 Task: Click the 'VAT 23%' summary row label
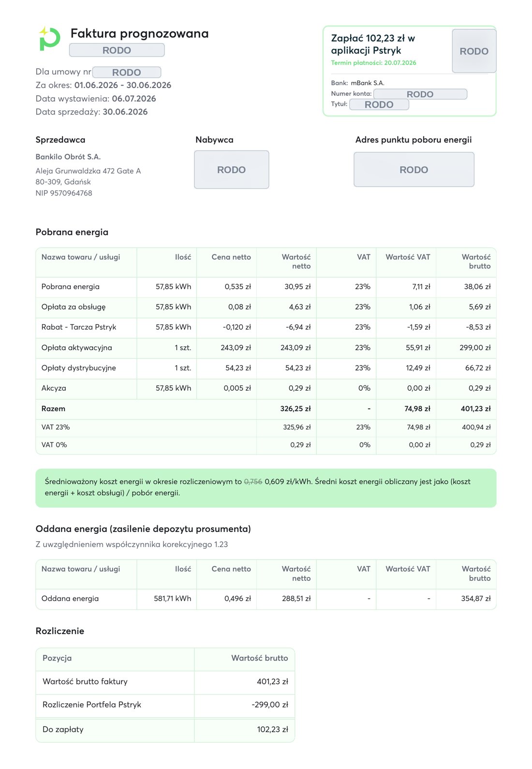coord(56,427)
